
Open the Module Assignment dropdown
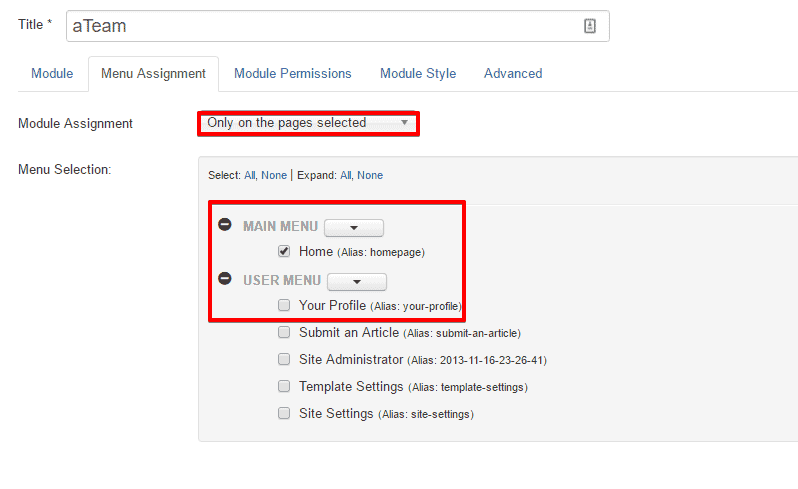click(x=307, y=123)
